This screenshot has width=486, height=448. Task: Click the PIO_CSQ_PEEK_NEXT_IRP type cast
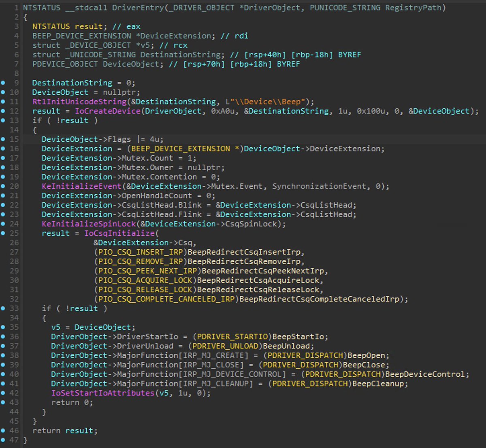pos(147,271)
